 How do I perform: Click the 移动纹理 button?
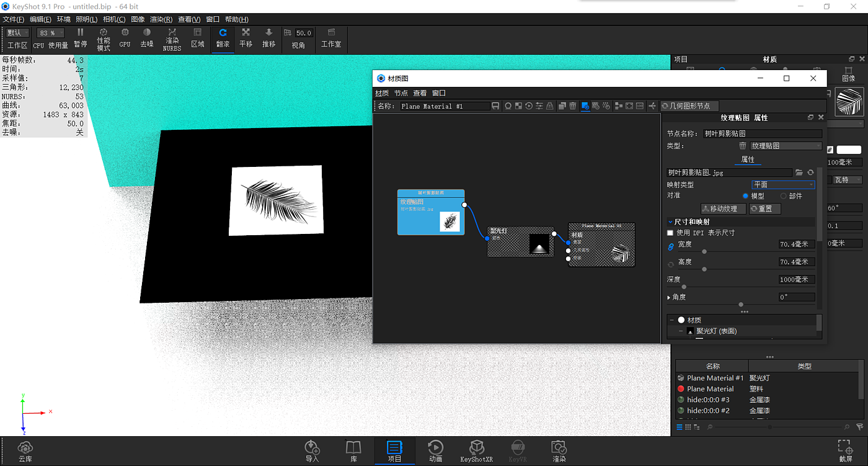[723, 208]
